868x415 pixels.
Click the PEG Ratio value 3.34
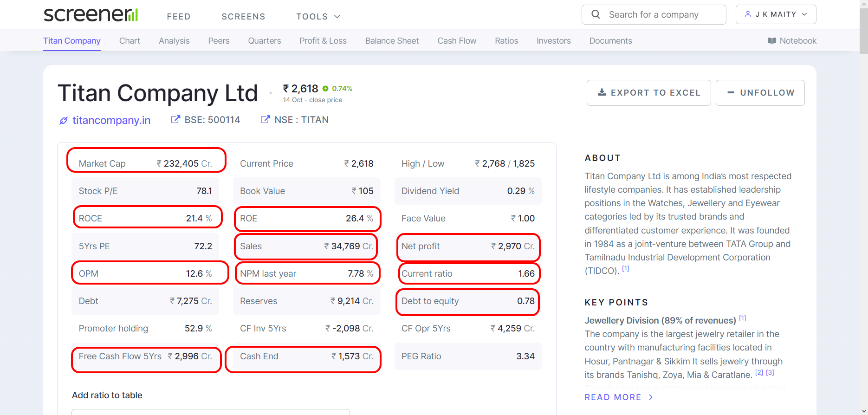(525, 356)
